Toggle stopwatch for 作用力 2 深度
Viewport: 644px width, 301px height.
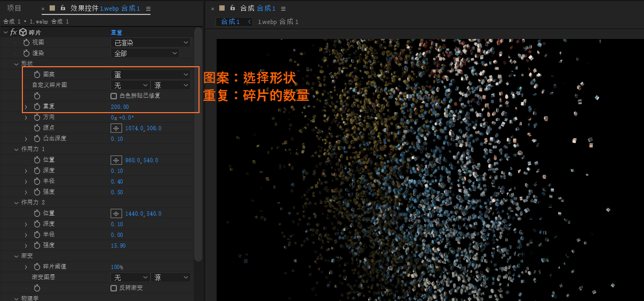(x=37, y=224)
